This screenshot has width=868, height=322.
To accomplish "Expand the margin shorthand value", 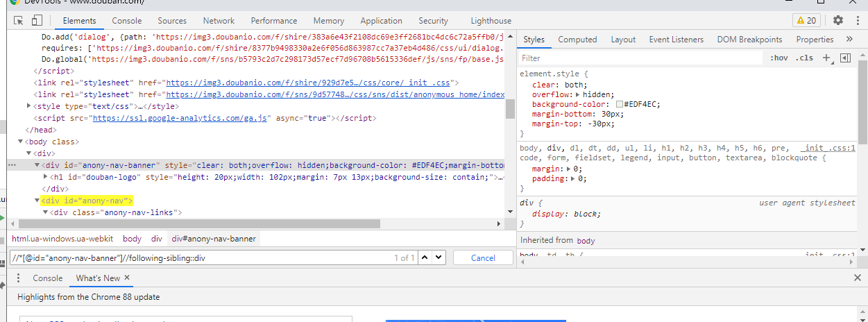I will (x=568, y=169).
